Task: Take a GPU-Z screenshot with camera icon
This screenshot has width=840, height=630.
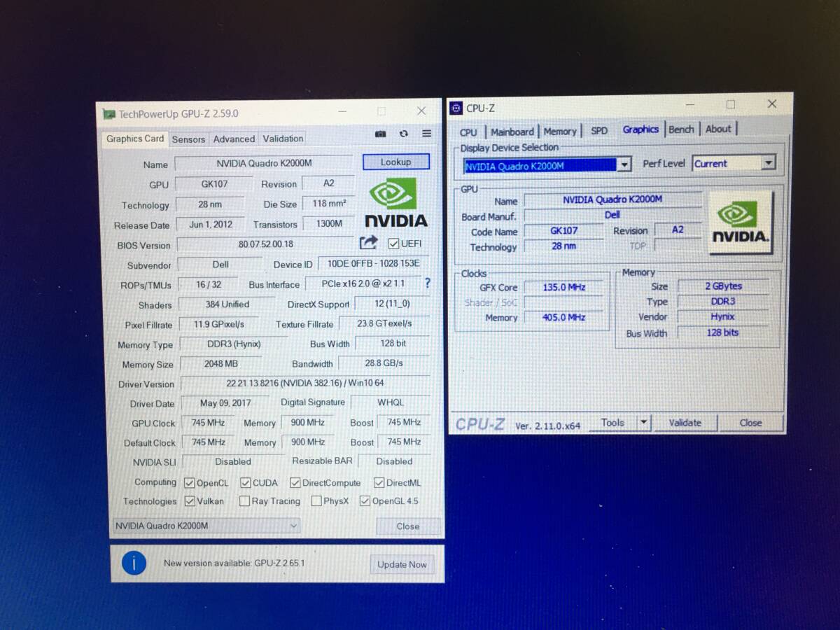Action: pyautogui.click(x=380, y=134)
